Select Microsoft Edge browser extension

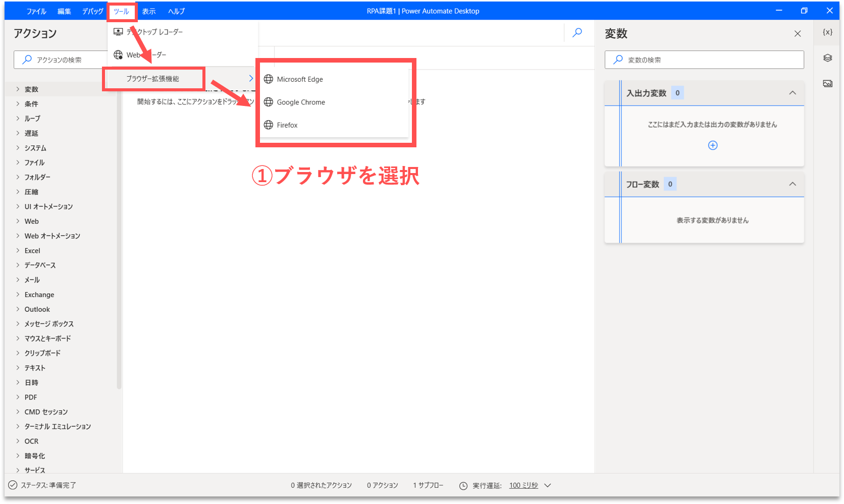[299, 79]
